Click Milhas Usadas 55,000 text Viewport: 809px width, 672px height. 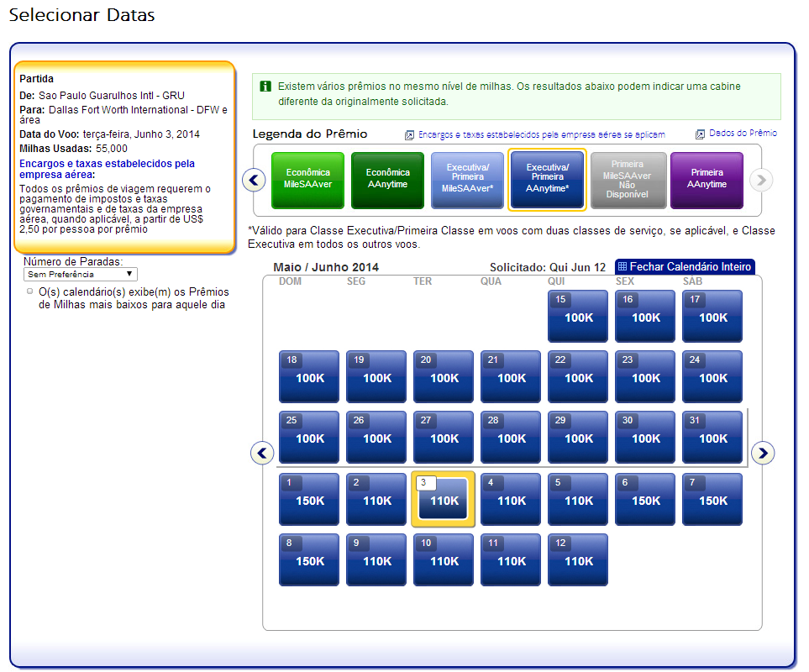pos(73,149)
